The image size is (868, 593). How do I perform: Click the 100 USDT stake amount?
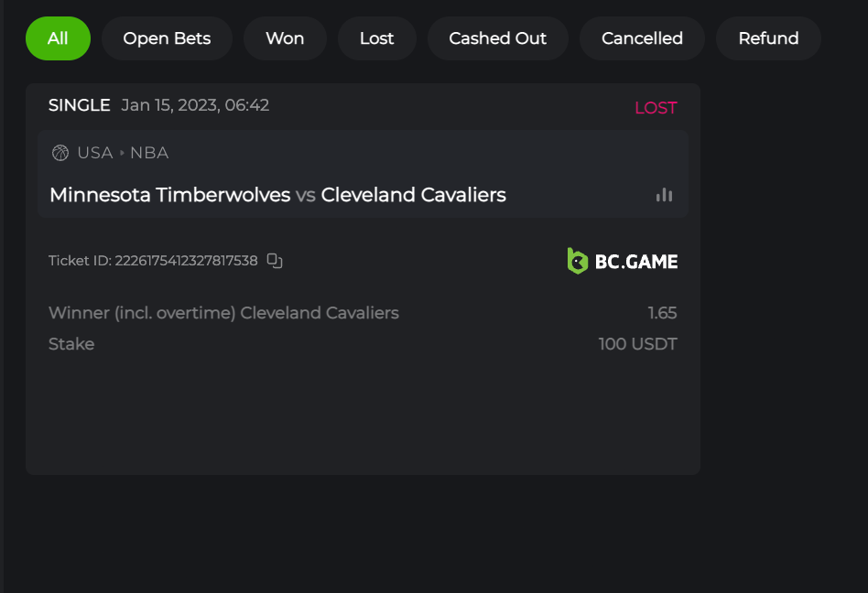tap(637, 344)
